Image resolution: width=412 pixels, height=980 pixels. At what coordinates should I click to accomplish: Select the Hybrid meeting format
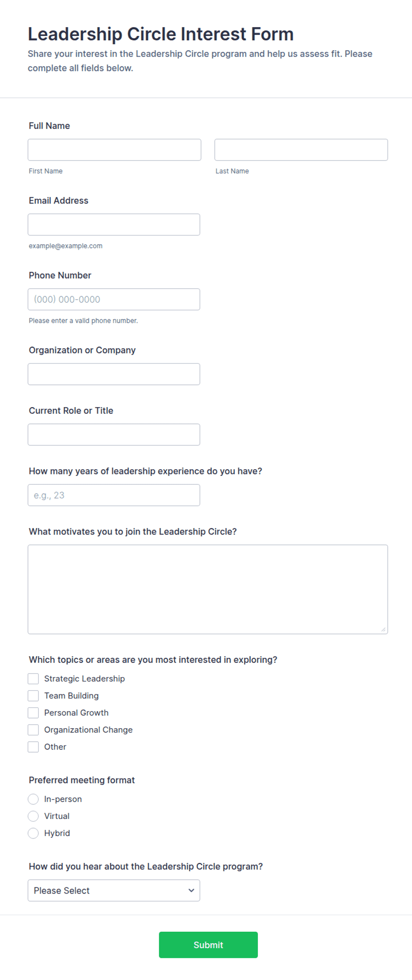pos(33,834)
